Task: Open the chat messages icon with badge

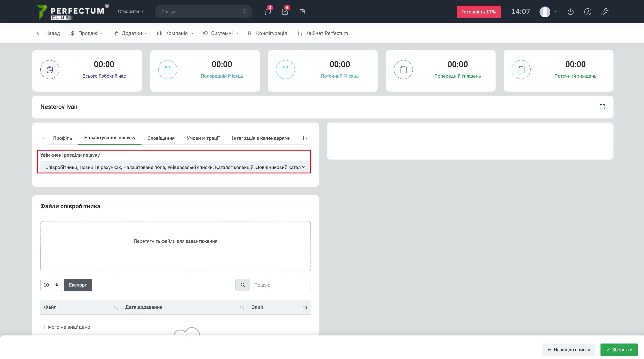Action: 268,11
